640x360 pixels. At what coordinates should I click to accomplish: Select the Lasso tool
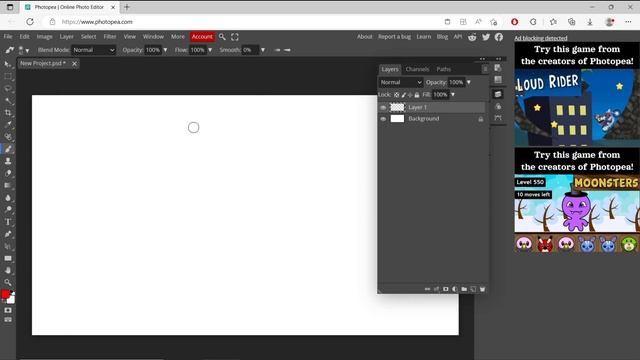[x=8, y=89]
